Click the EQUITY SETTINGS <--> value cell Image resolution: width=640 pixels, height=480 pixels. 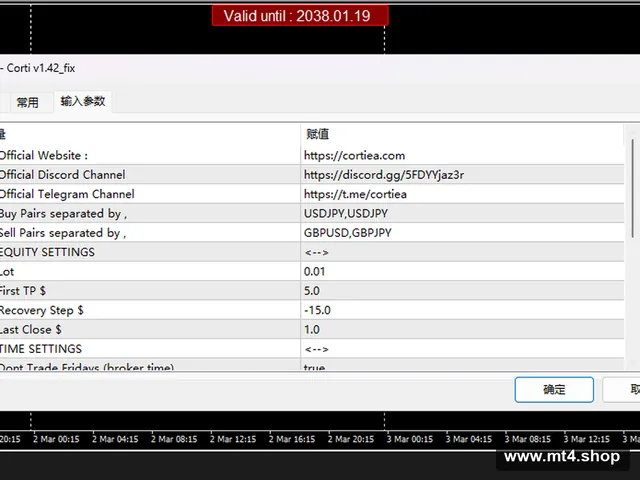click(x=462, y=252)
